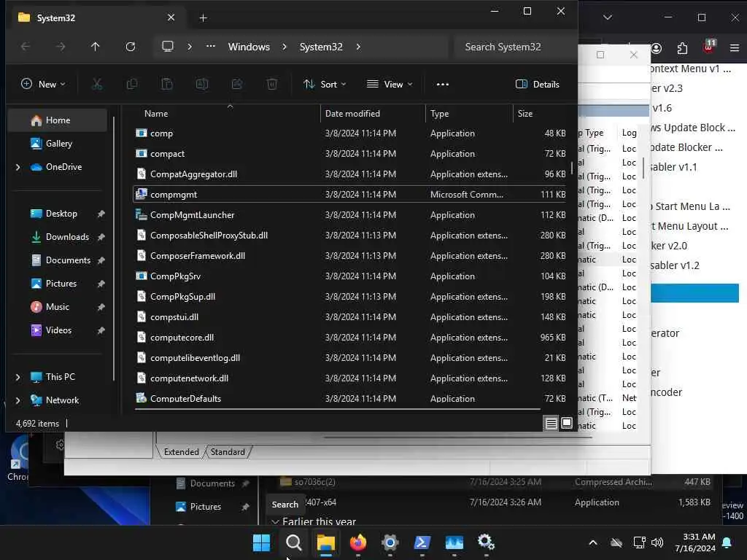Image resolution: width=747 pixels, height=560 pixels.
Task: Click the Copy icon in toolbar
Action: click(132, 85)
